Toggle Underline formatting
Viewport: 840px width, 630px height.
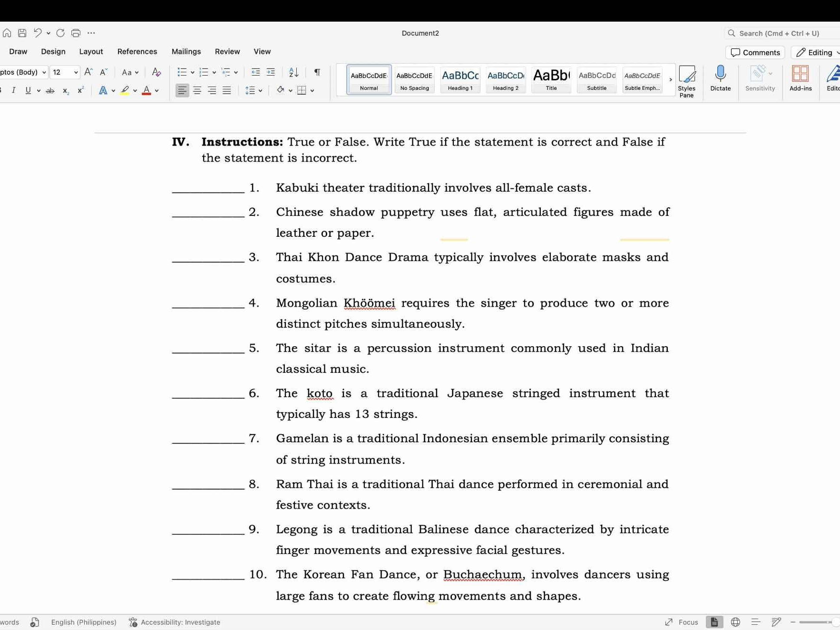coord(28,90)
